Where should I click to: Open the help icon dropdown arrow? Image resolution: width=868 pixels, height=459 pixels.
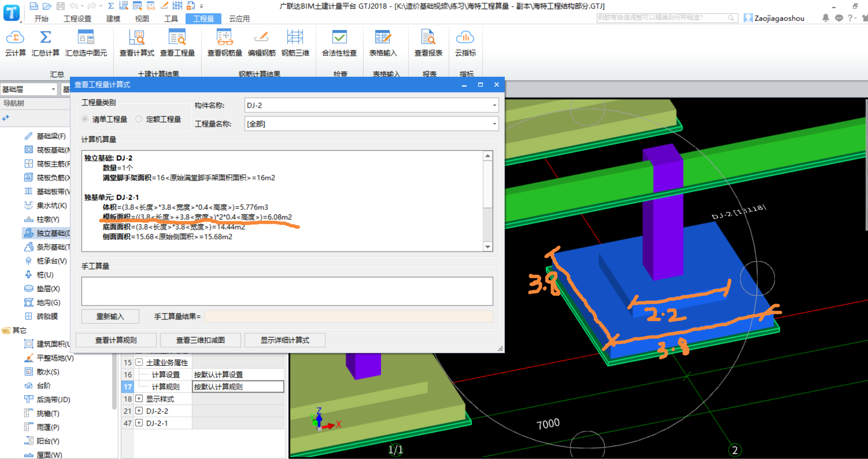(x=856, y=18)
